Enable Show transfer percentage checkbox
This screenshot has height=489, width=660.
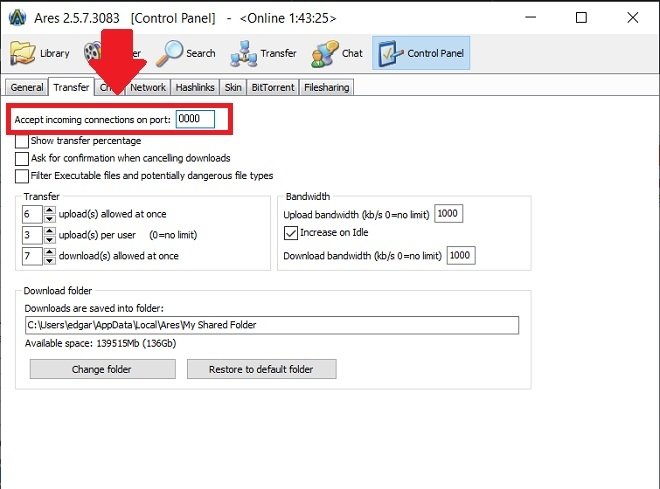21,141
